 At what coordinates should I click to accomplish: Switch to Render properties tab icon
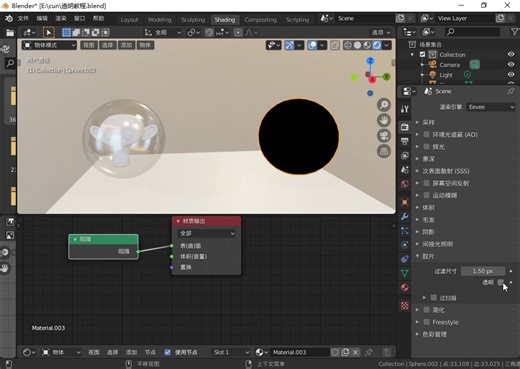click(405, 127)
